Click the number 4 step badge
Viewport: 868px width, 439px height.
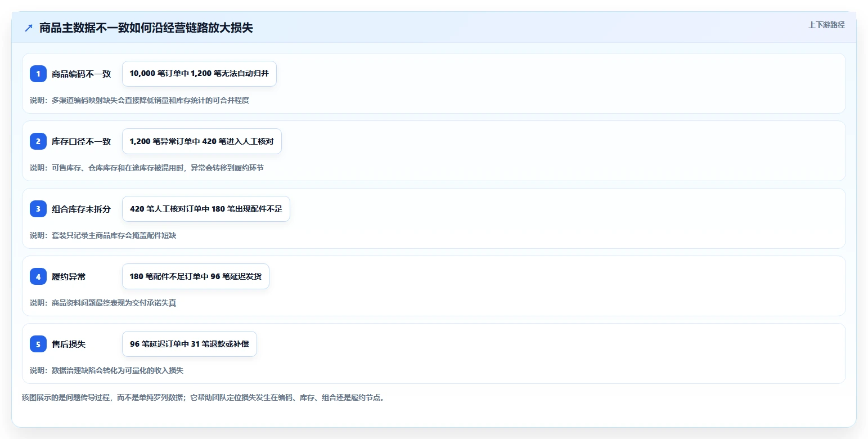(x=38, y=276)
